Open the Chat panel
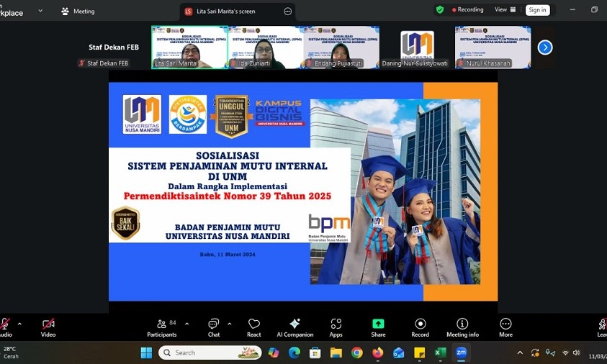The image size is (607, 364). (213, 327)
